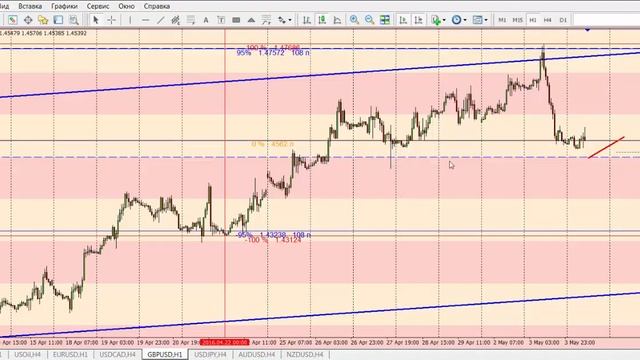Open the Strategy Tester magnifier icon
Viewport: 640px width, 360px height.
(x=73, y=20)
